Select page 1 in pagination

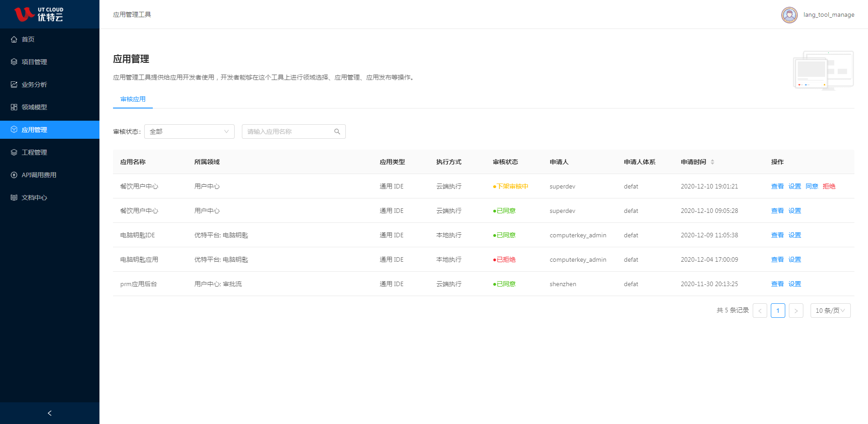click(x=778, y=311)
